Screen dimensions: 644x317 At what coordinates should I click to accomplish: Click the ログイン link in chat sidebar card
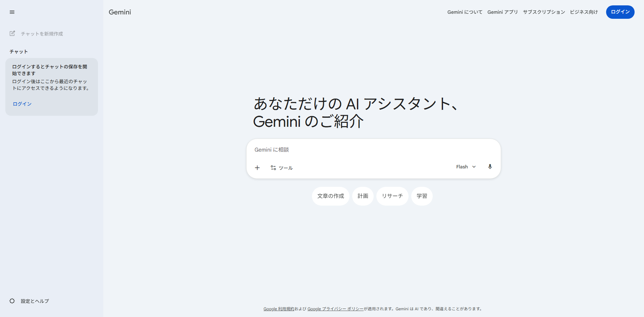click(22, 104)
